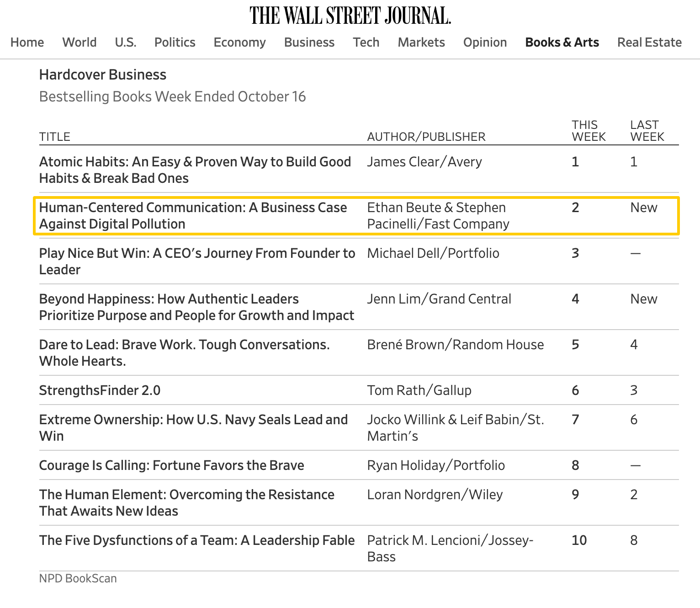Select the Courage Is Calling title
The height and width of the screenshot is (608, 700).
click(172, 465)
